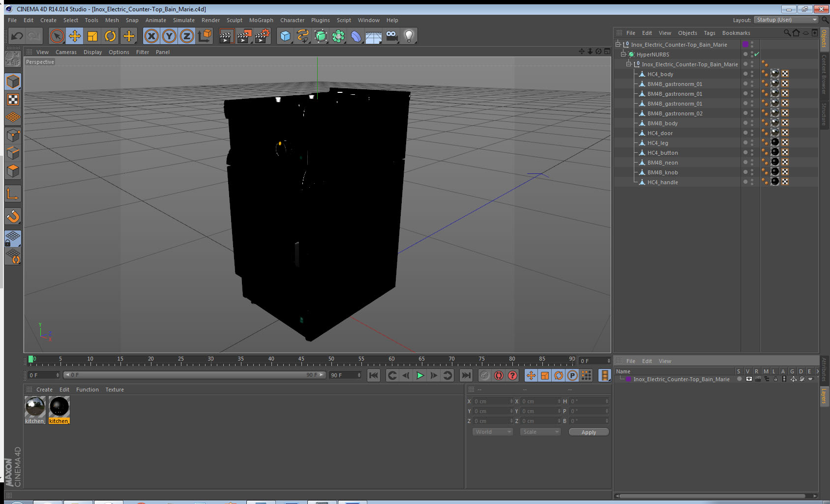Render to Picture Viewer
The width and height of the screenshot is (830, 504).
click(244, 36)
